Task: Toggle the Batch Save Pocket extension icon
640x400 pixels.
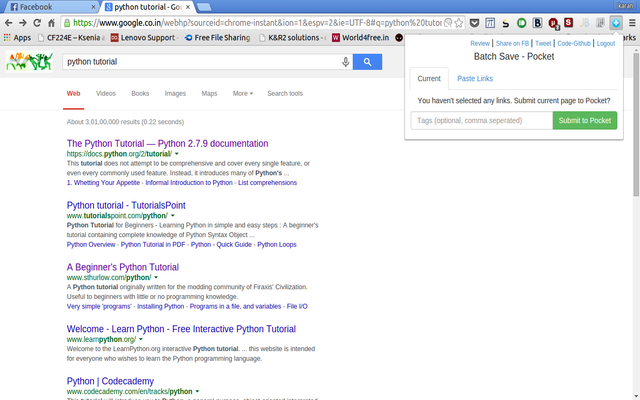Action: pos(616,23)
